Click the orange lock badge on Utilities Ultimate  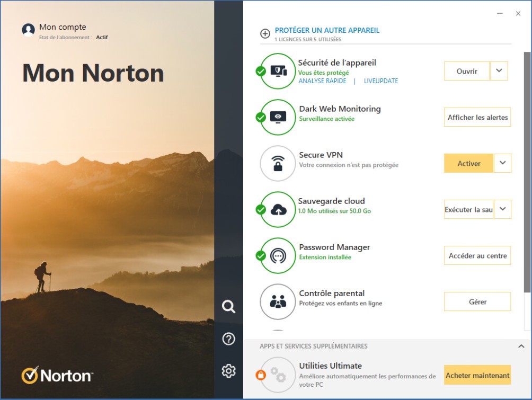[x=261, y=375]
